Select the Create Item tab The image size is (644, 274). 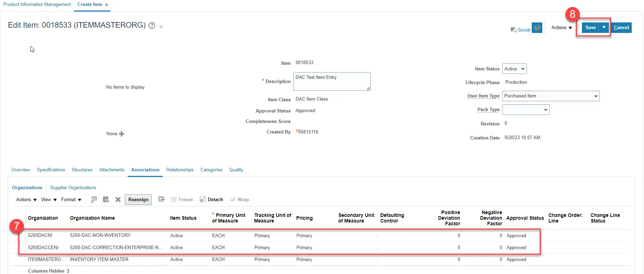point(90,5)
